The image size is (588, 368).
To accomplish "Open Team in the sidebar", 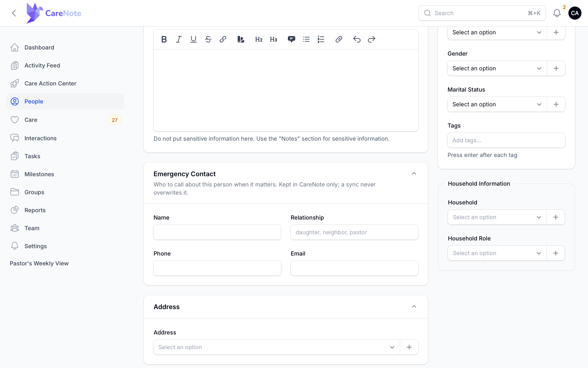I will pos(65,228).
